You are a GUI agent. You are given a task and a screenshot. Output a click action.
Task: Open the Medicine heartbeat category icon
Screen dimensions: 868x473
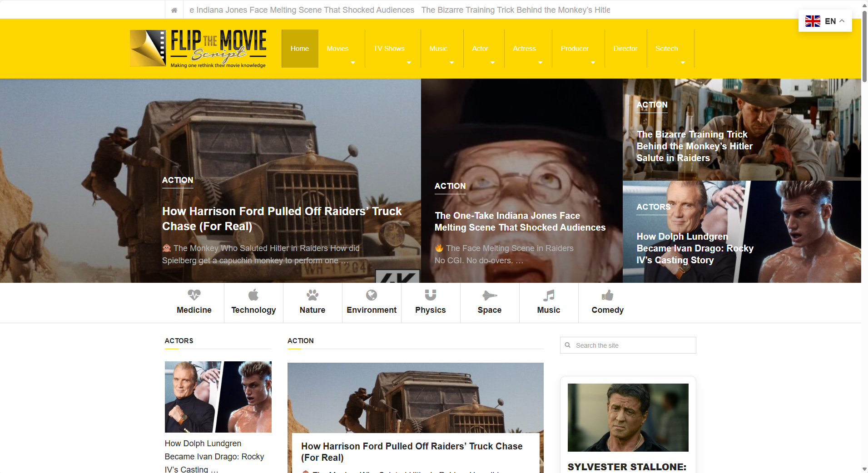194,295
